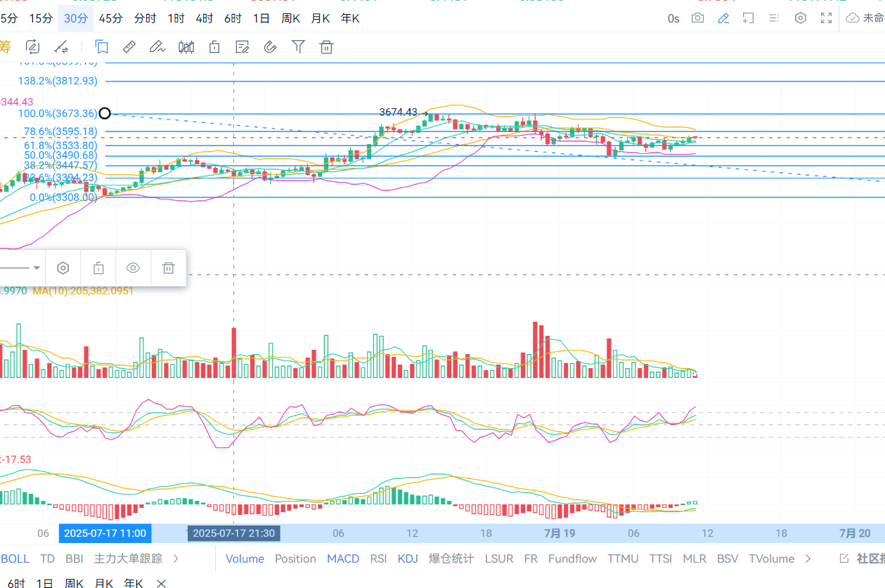Toggle the blue pencil drawing mode icon
The height and width of the screenshot is (588, 885).
(x=723, y=18)
